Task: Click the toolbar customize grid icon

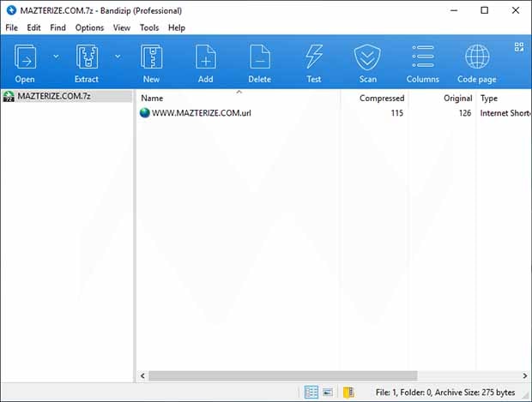Action: coord(519,47)
